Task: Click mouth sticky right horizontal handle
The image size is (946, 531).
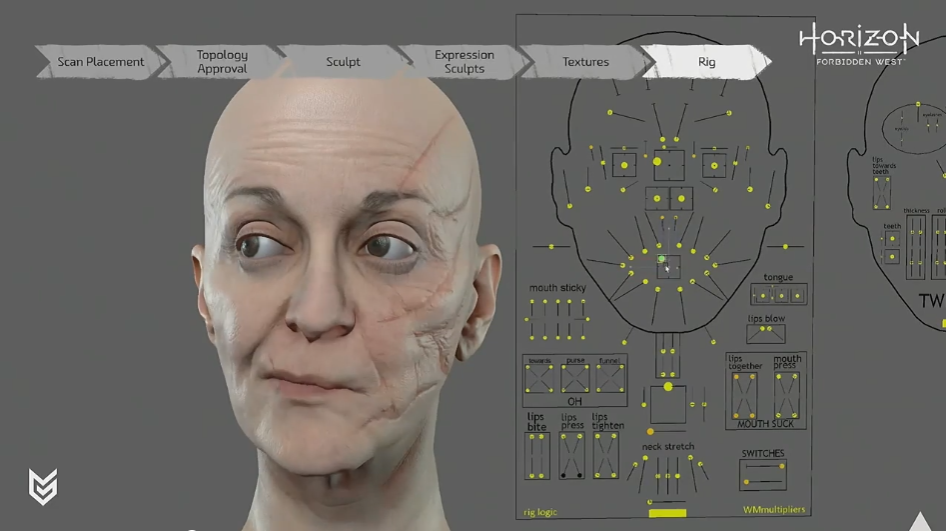Action: click(588, 319)
